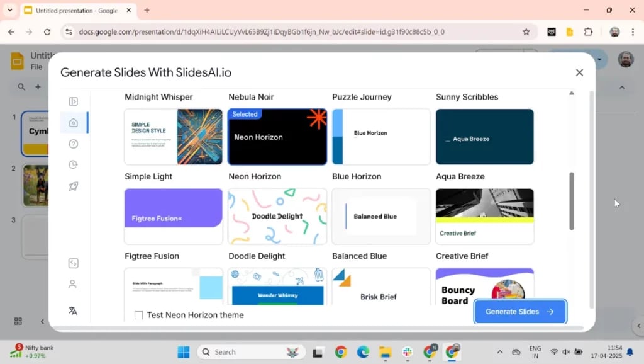This screenshot has height=364, width=644.
Task: Choose the Balanced Blue theme thumbnail
Action: tap(380, 216)
